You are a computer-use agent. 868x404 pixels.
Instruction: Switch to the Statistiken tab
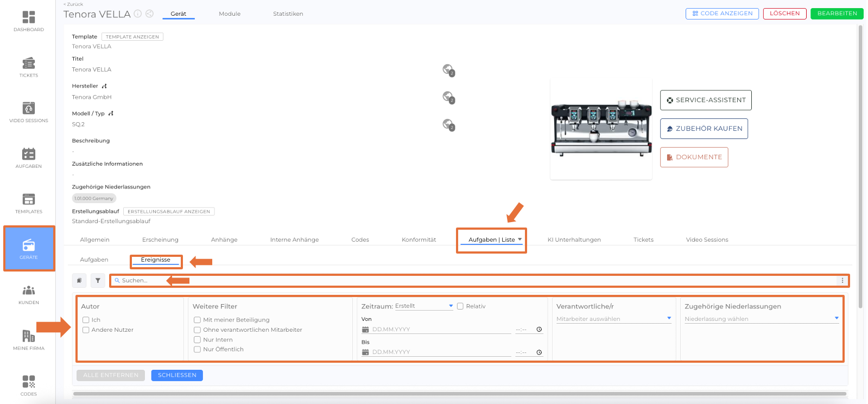288,14
